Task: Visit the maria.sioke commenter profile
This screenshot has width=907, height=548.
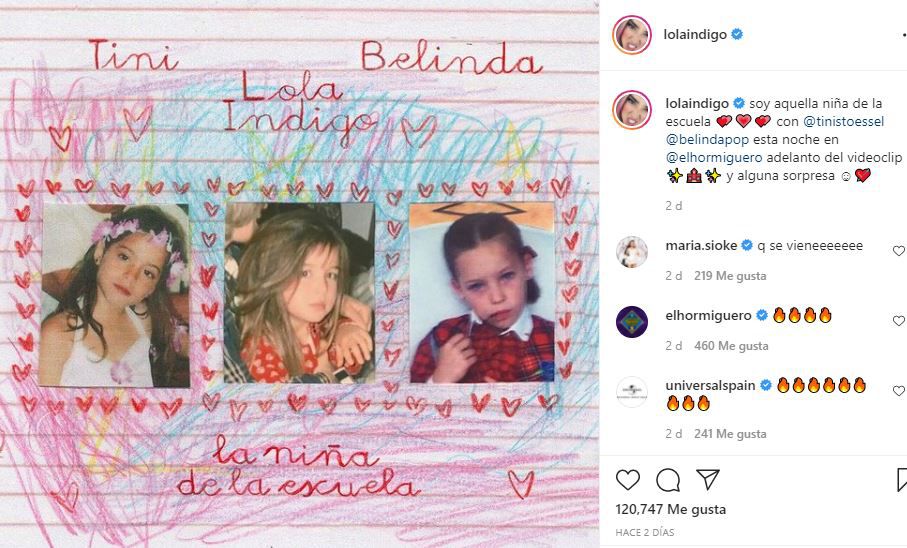Action: coord(701,245)
